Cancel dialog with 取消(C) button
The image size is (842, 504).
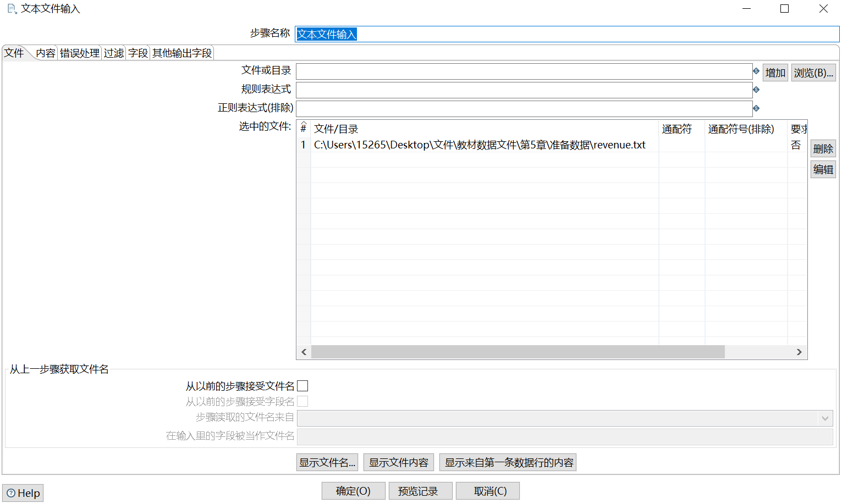click(x=488, y=491)
